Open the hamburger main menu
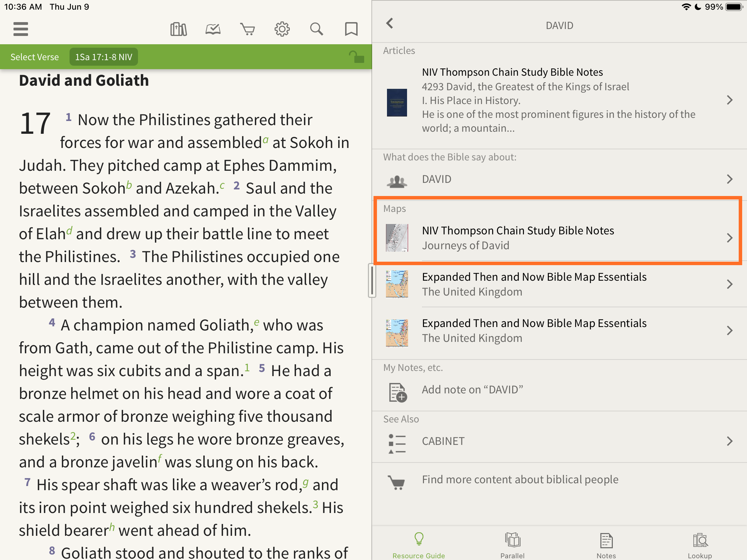Image resolution: width=747 pixels, height=560 pixels. [x=21, y=29]
